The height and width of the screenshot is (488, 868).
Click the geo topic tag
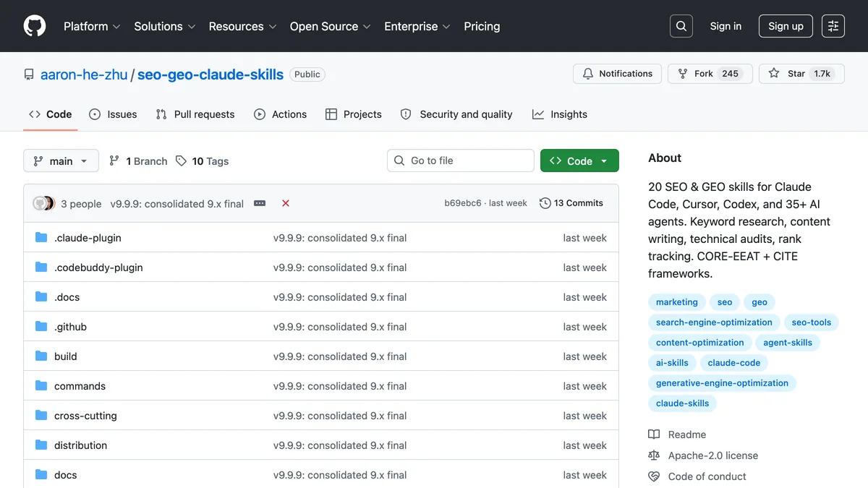[759, 302]
